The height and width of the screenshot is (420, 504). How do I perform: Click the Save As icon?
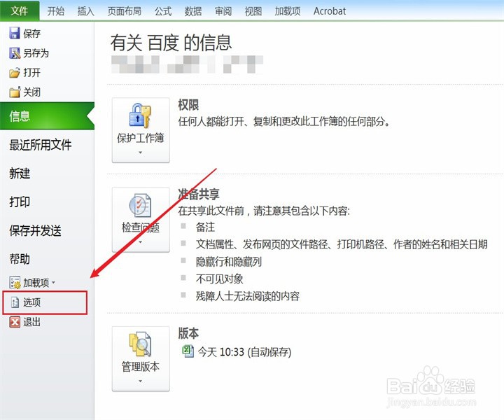tap(15, 53)
